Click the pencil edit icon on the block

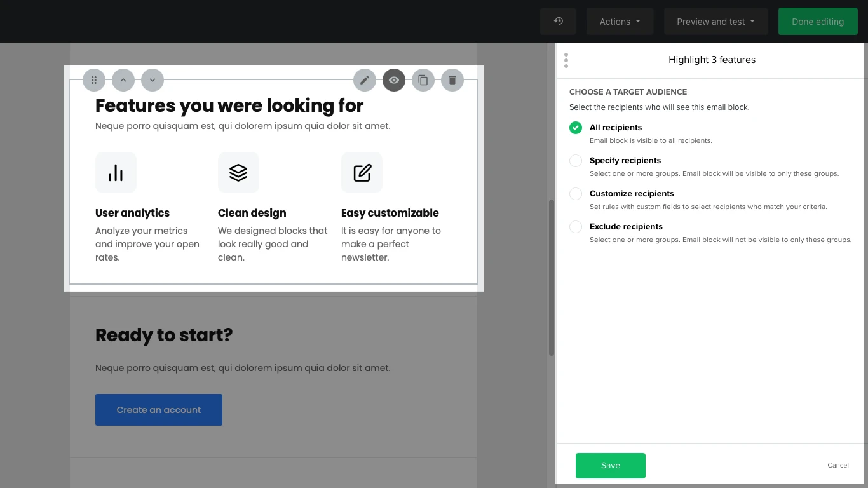[365, 80]
